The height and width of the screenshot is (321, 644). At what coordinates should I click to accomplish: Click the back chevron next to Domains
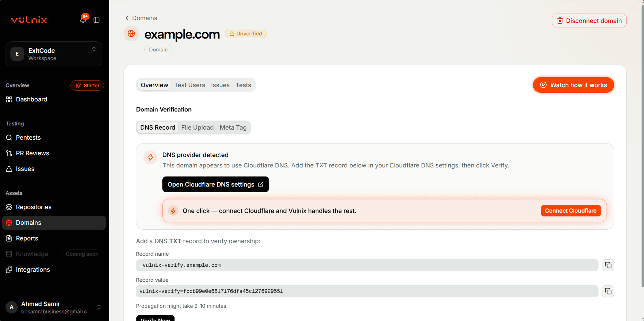point(127,18)
